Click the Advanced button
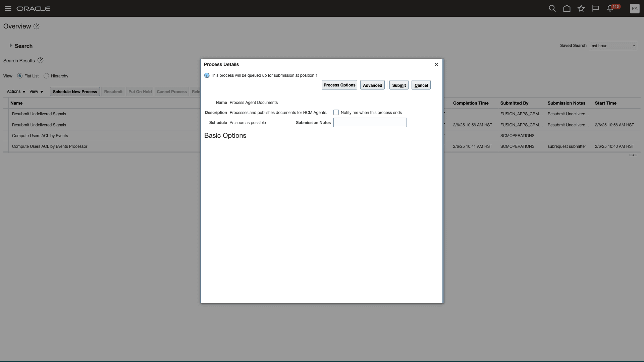Image resolution: width=644 pixels, height=362 pixels. pos(372,85)
